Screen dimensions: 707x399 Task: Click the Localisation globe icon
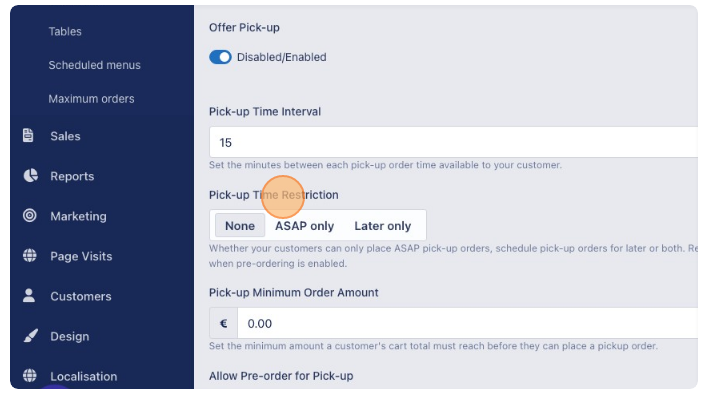click(x=30, y=376)
